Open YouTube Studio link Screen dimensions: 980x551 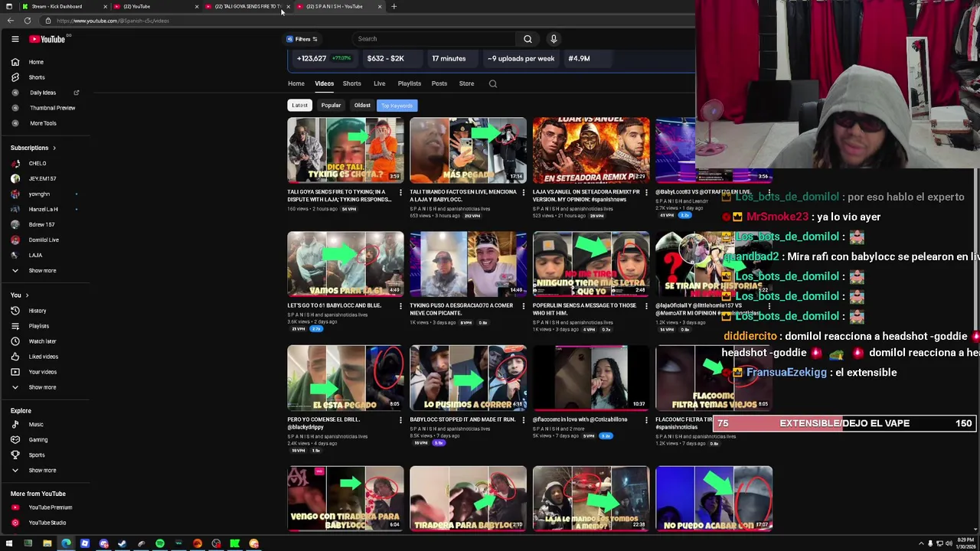pos(47,523)
